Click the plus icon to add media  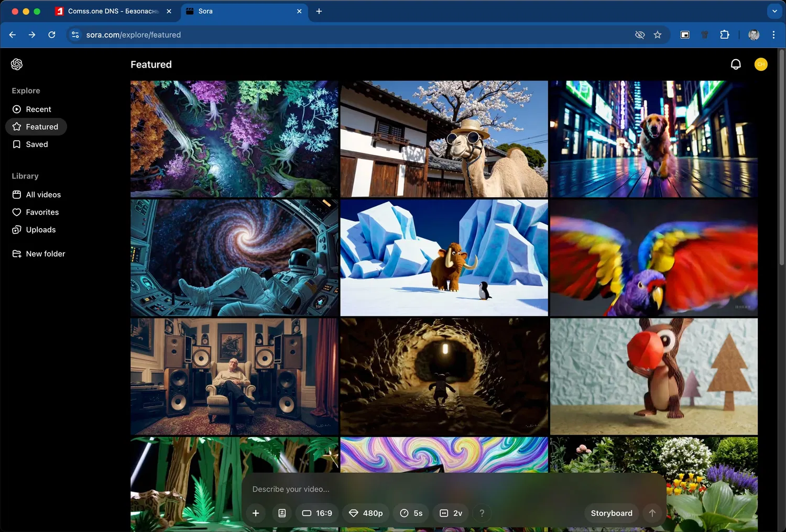256,513
